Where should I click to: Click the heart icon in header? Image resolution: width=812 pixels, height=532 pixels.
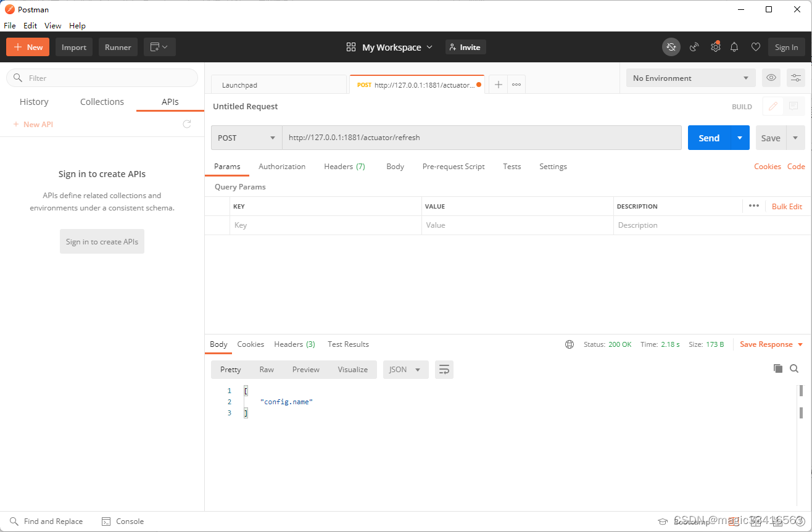click(755, 47)
